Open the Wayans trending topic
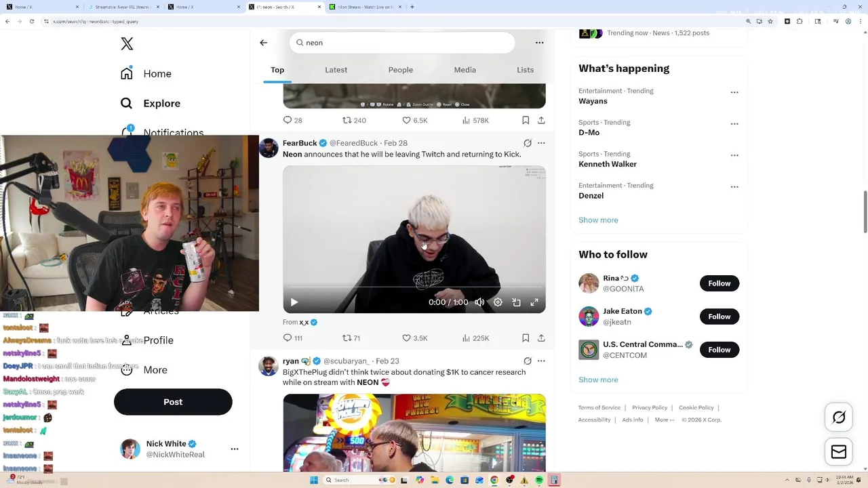Image resolution: width=868 pixels, height=488 pixels. pyautogui.click(x=593, y=101)
